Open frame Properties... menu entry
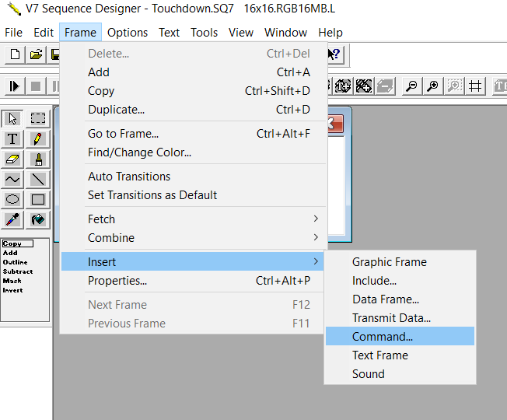The height and width of the screenshot is (420, 507). [193, 281]
